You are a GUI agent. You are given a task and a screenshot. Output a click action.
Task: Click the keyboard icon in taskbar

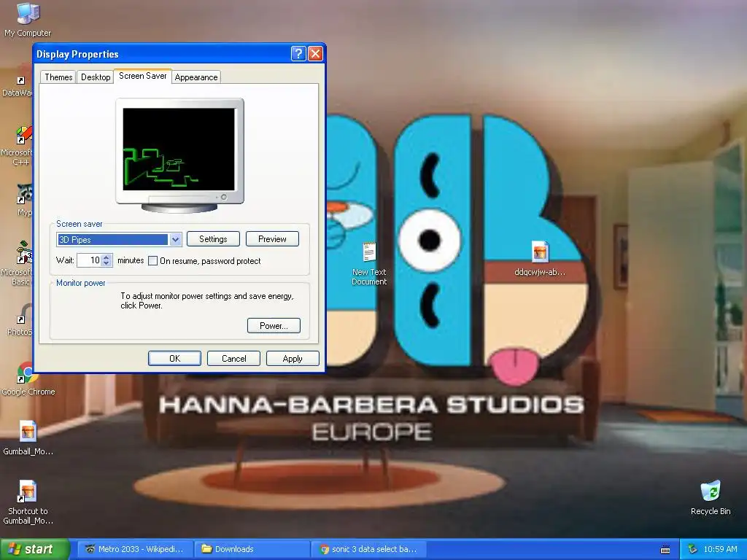(x=665, y=550)
